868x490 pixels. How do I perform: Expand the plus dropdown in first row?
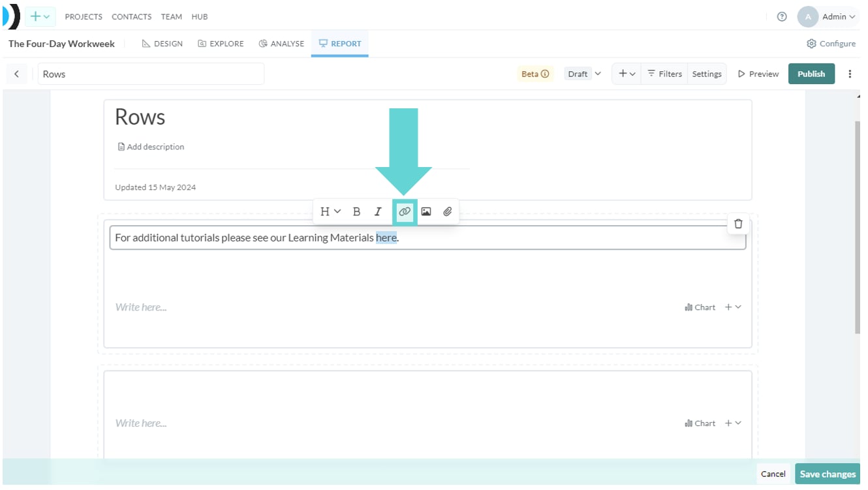(733, 307)
